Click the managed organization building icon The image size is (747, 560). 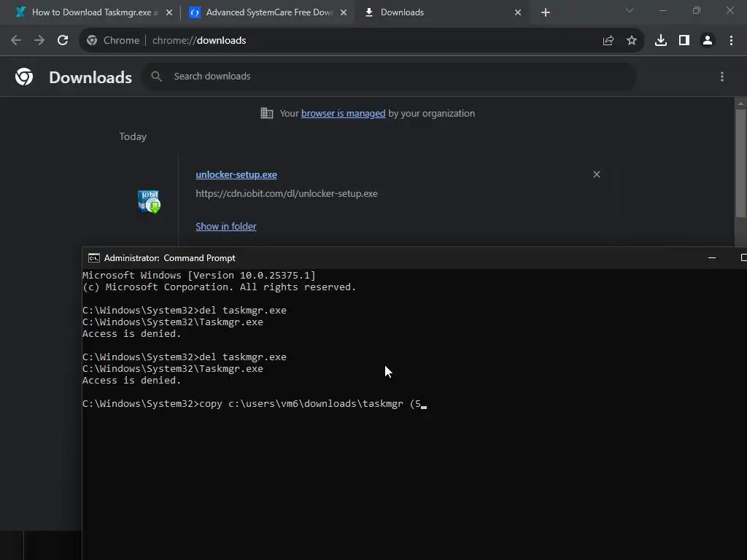(267, 113)
